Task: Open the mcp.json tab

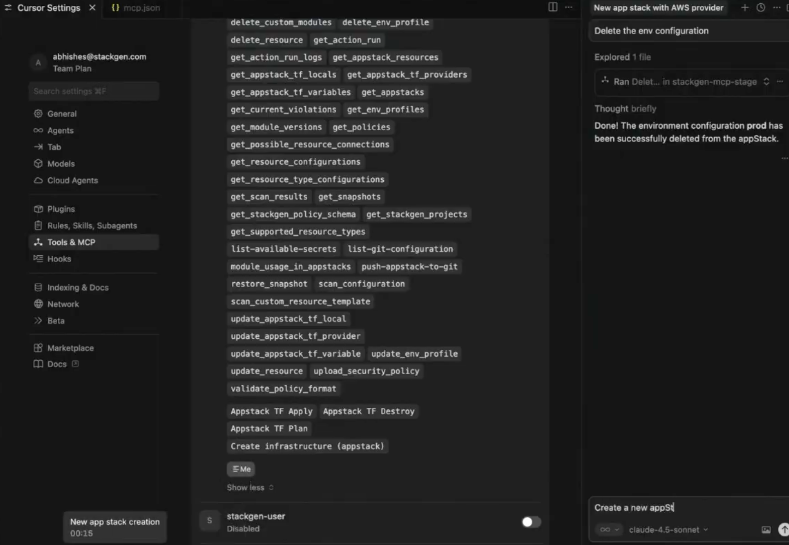Action: pos(136,8)
